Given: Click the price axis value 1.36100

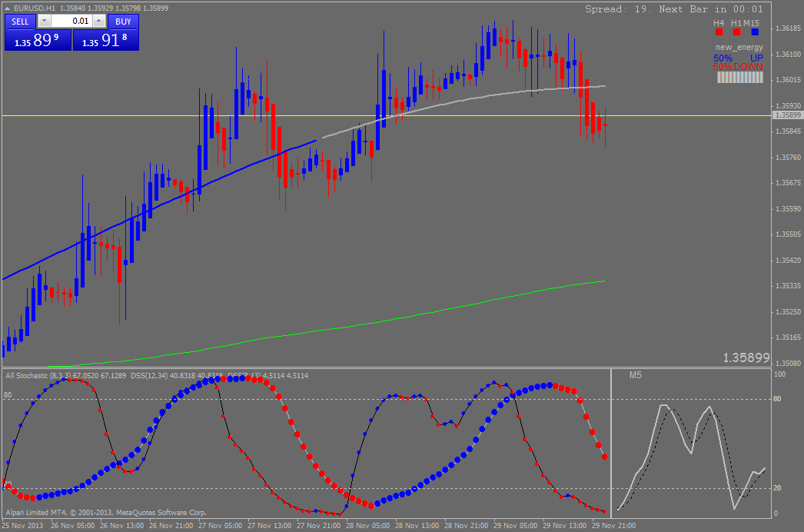Looking at the screenshot, I should coord(789,54).
